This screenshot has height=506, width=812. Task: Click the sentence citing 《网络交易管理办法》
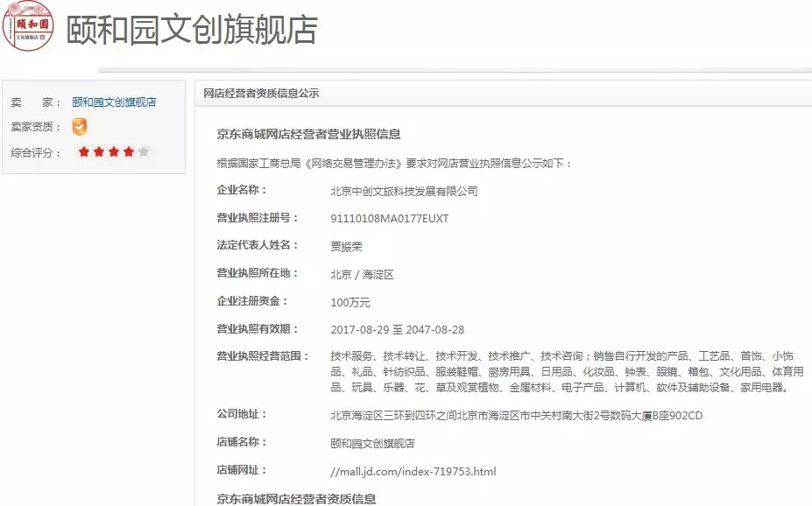point(394,164)
